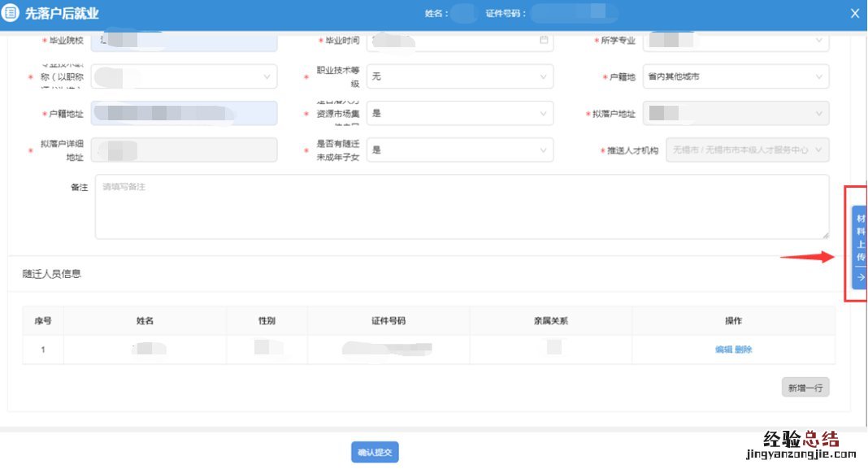Viewport: 868px width, 469px height.
Task: Click into the 户籍地址 input field
Action: 184,113
